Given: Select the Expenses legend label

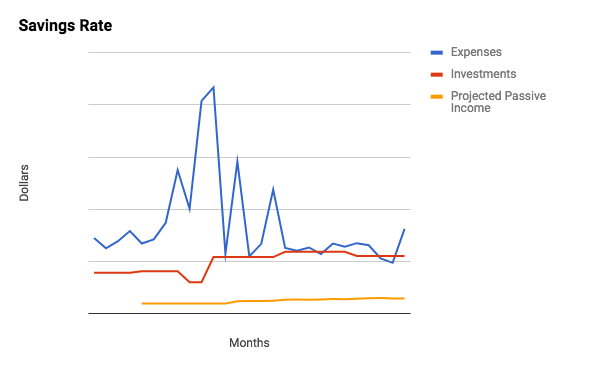Looking at the screenshot, I should (476, 52).
